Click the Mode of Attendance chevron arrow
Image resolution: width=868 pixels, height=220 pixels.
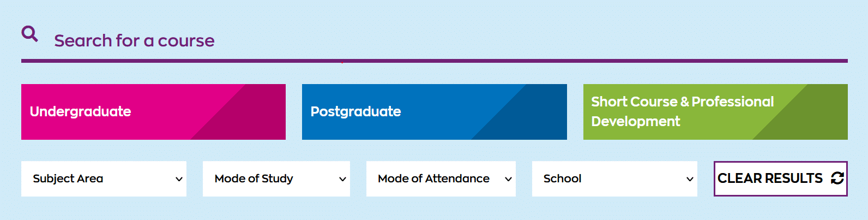click(508, 179)
